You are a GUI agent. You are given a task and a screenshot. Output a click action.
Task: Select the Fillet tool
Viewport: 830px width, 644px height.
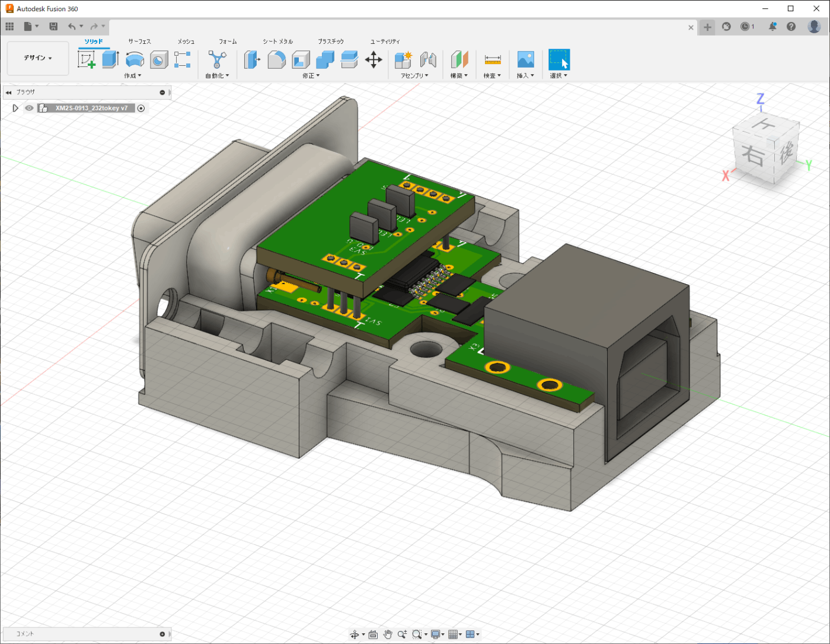coord(276,59)
